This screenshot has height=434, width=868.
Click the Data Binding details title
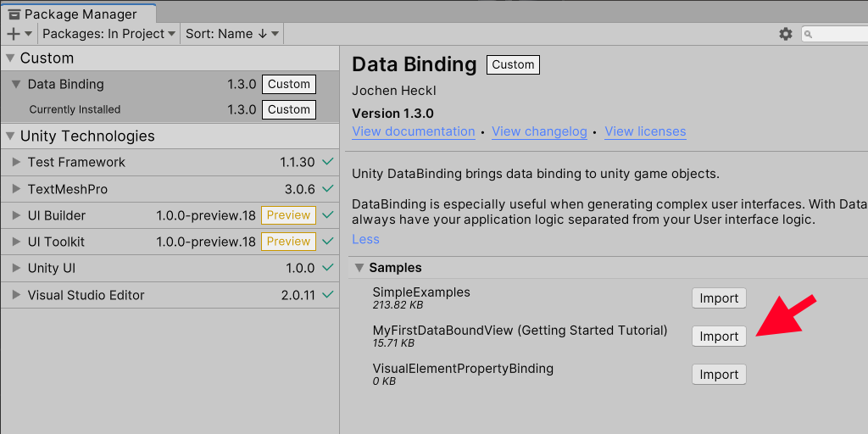click(414, 64)
